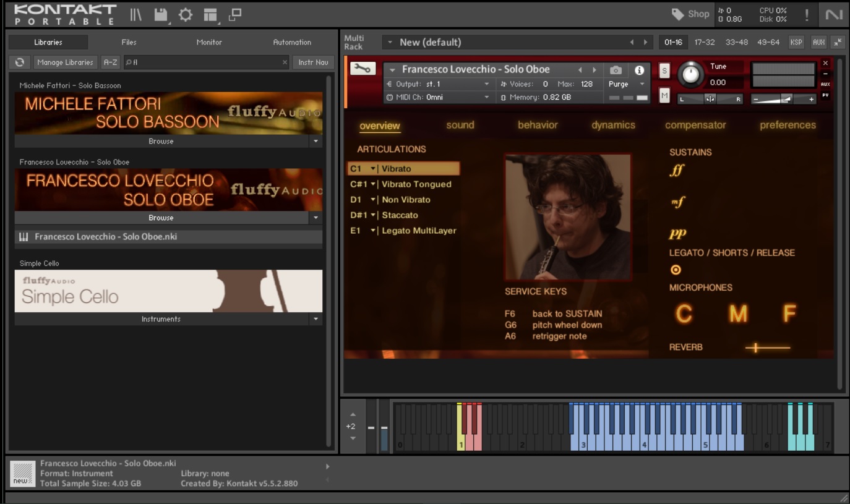Expand the Solo Bassoon Browse dropdown arrow
Viewport: 850px width, 504px height.
[x=316, y=141]
